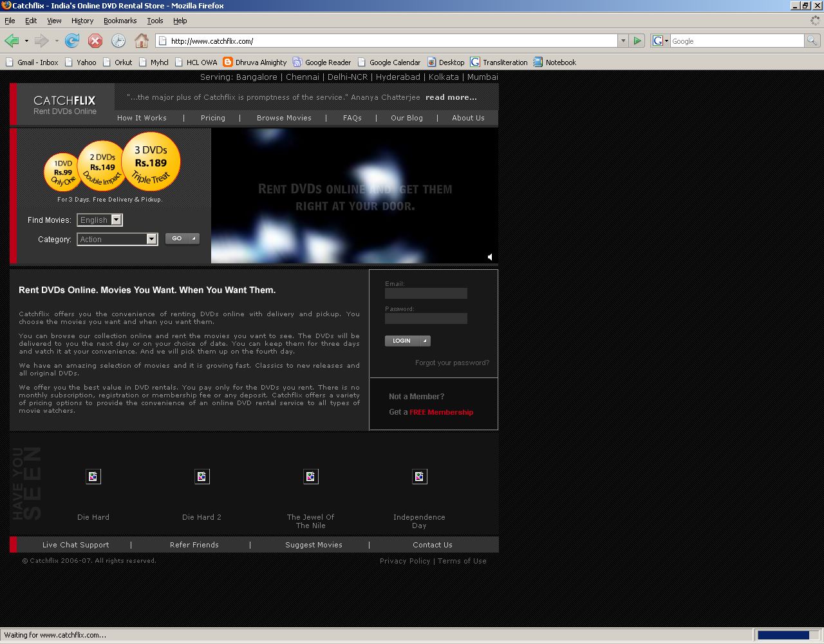Select the 3 DVDs Rs.189 badge
Screen dimensions: 824x644
tap(151, 162)
